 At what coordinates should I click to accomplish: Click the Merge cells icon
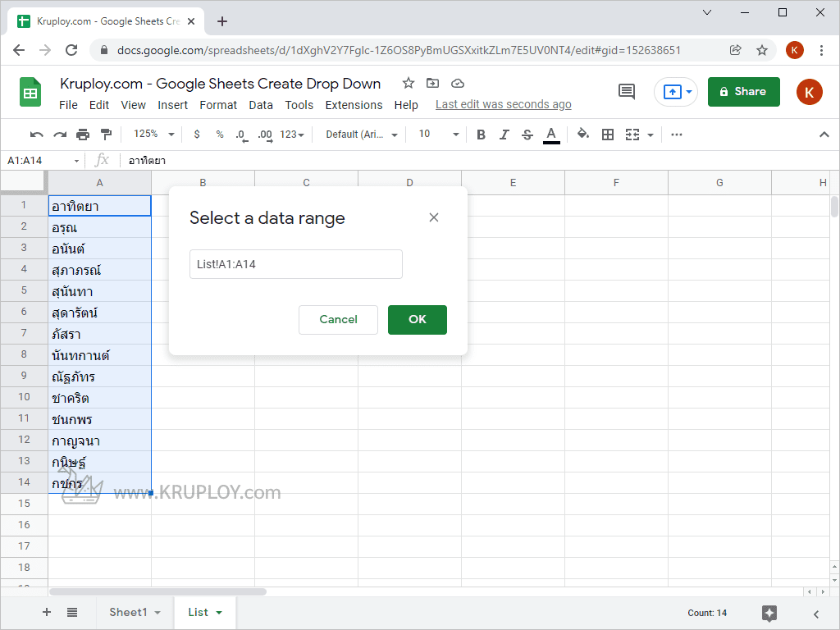coord(632,135)
